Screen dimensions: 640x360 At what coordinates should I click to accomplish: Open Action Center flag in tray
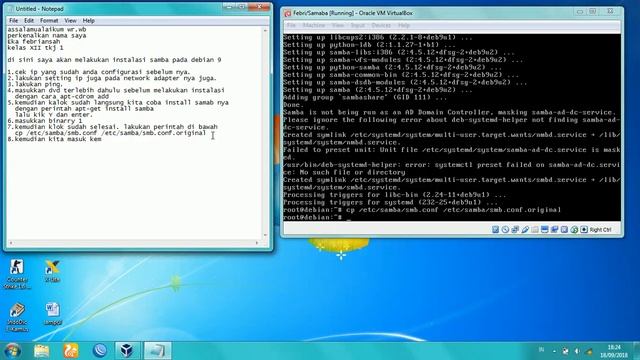565,351
